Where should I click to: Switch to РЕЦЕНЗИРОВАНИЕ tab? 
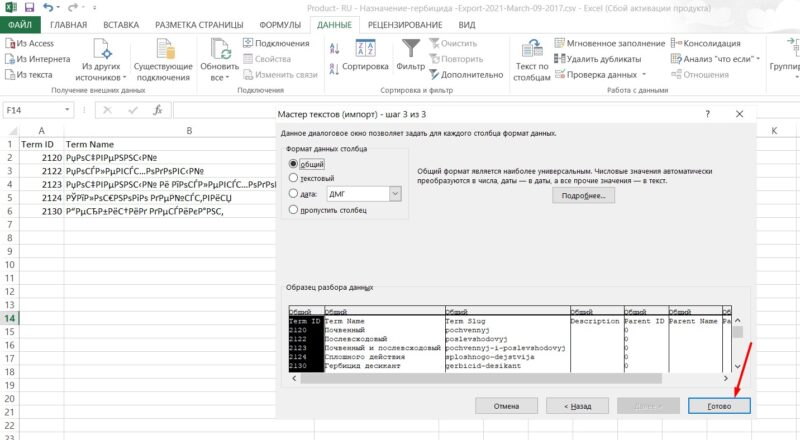coord(405,25)
